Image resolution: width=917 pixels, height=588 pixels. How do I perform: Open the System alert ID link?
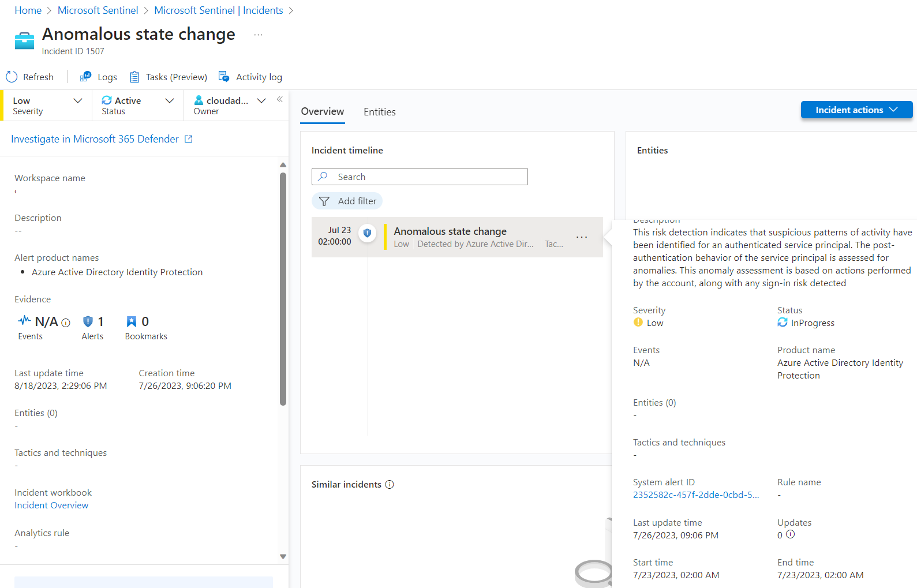696,495
